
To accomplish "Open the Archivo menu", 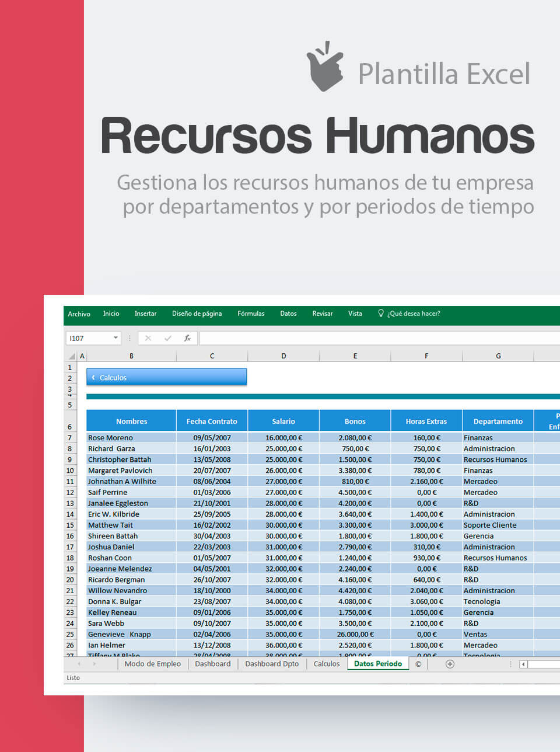I will tap(79, 314).
